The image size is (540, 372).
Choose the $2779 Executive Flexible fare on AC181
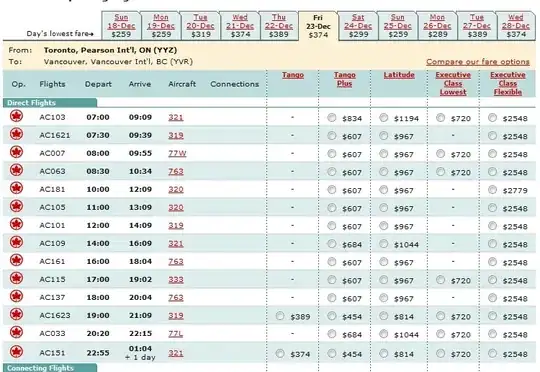[492, 190]
